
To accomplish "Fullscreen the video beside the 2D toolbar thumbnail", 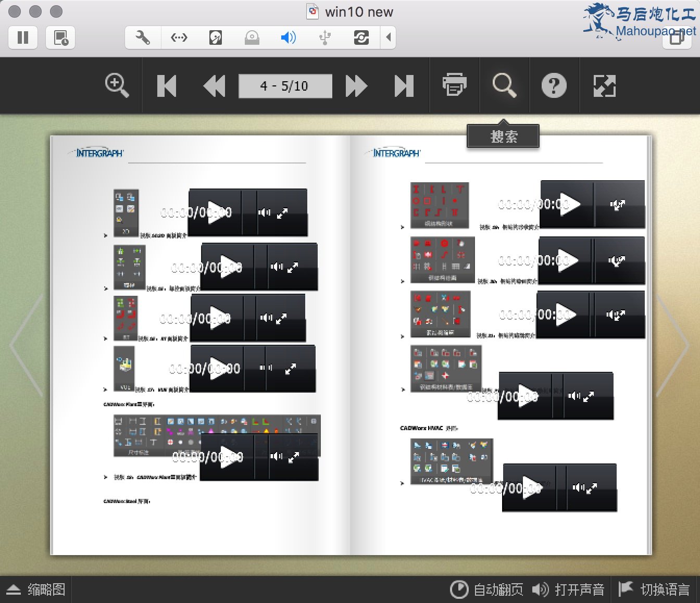I will coord(282,213).
